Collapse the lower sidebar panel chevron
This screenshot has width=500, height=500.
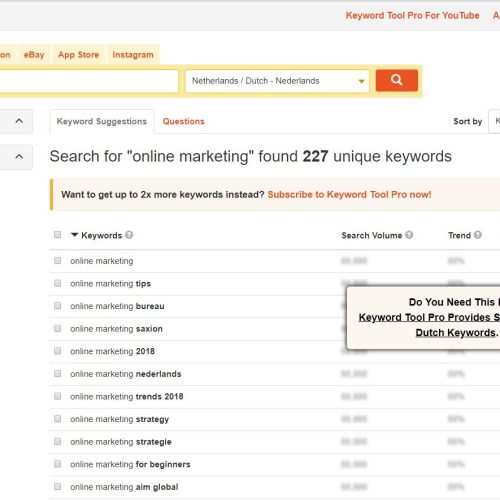(19, 156)
